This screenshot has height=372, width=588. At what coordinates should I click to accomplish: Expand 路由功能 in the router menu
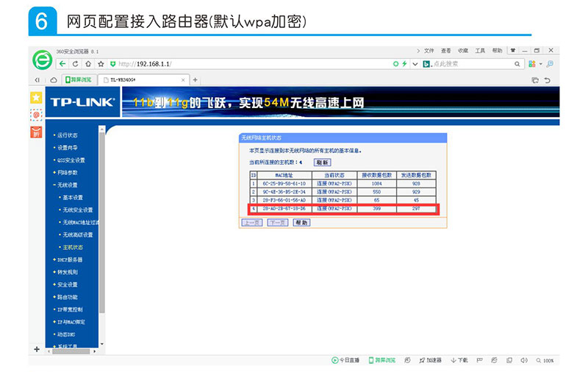tap(68, 297)
